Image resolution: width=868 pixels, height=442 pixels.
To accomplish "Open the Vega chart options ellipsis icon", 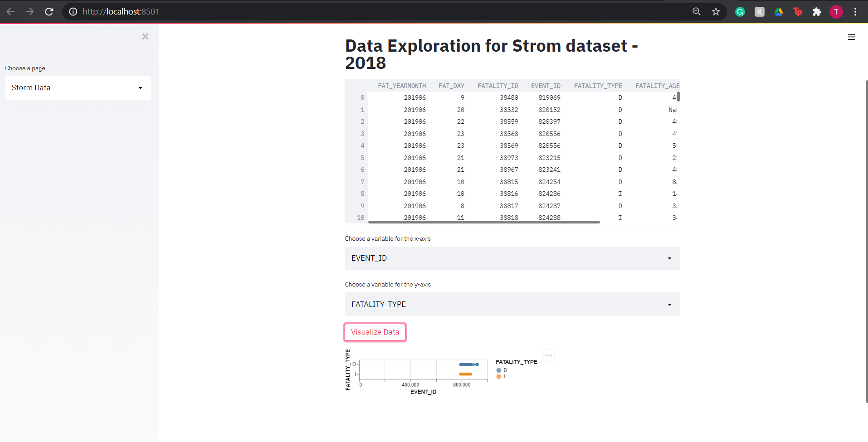I will pyautogui.click(x=549, y=355).
